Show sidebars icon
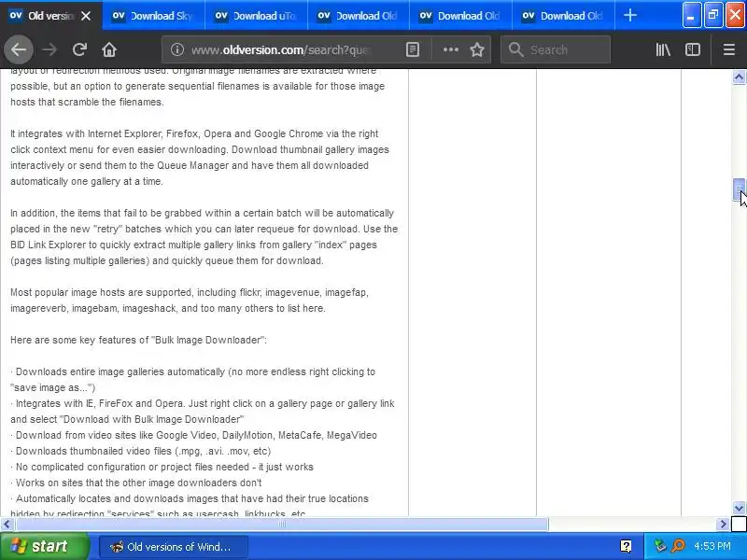 coord(692,49)
